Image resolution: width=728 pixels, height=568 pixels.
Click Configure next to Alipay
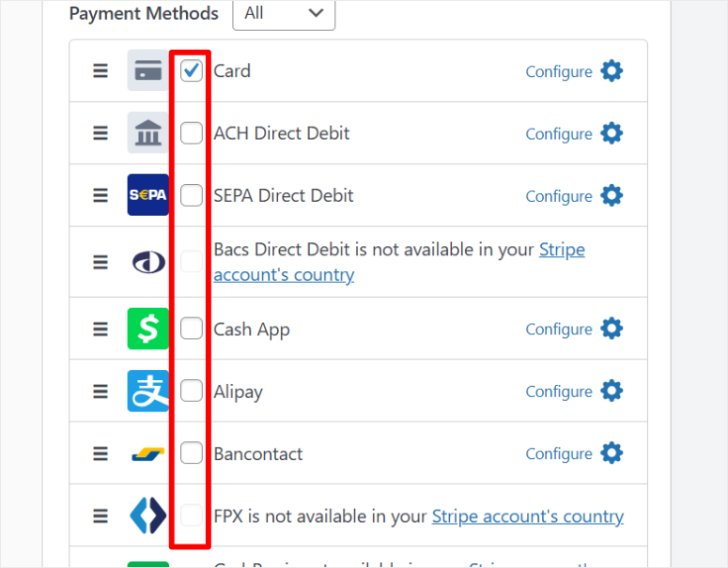[x=558, y=391]
